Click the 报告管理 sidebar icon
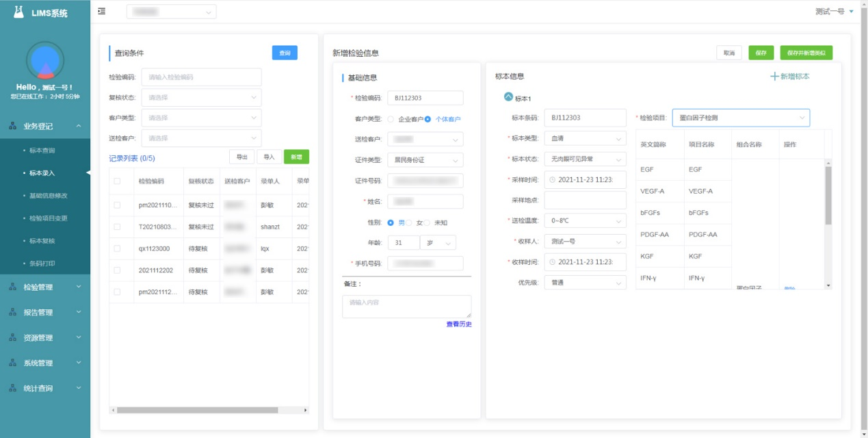Image resolution: width=868 pixels, height=438 pixels. tap(12, 313)
